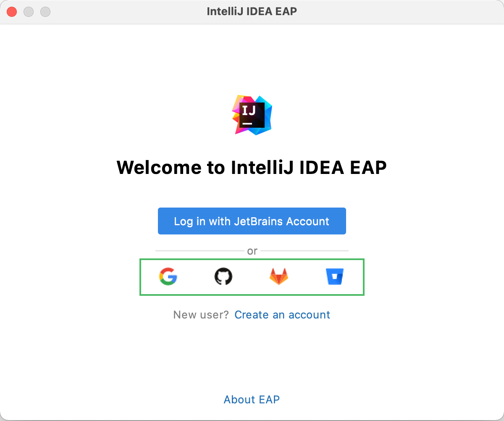Select the GitLab authentication icon
This screenshot has height=421, width=504.
tap(279, 277)
